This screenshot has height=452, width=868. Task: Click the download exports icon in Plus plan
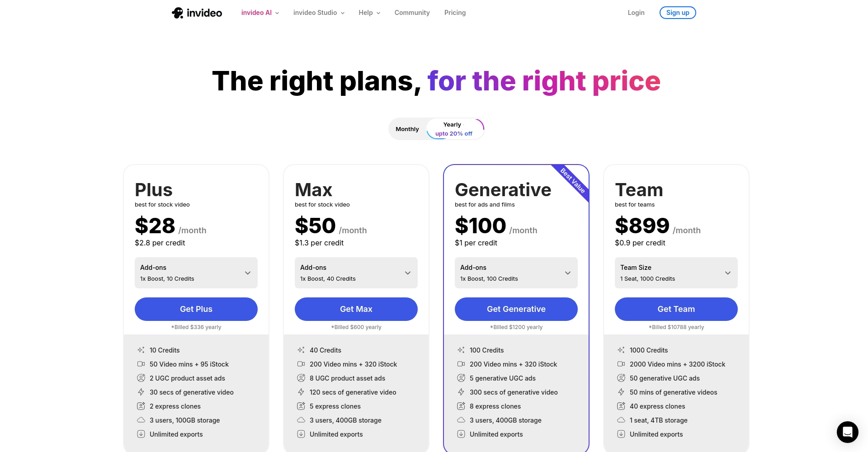(x=141, y=434)
